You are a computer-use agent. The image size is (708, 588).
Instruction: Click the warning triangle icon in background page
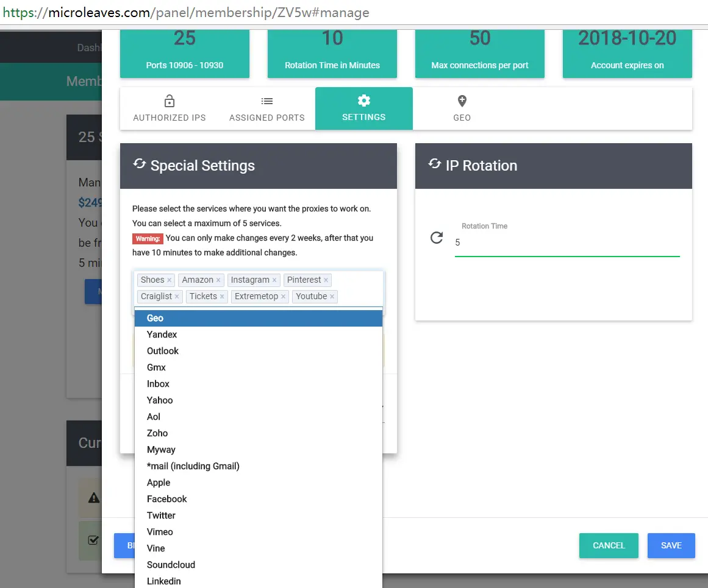pyautogui.click(x=93, y=498)
